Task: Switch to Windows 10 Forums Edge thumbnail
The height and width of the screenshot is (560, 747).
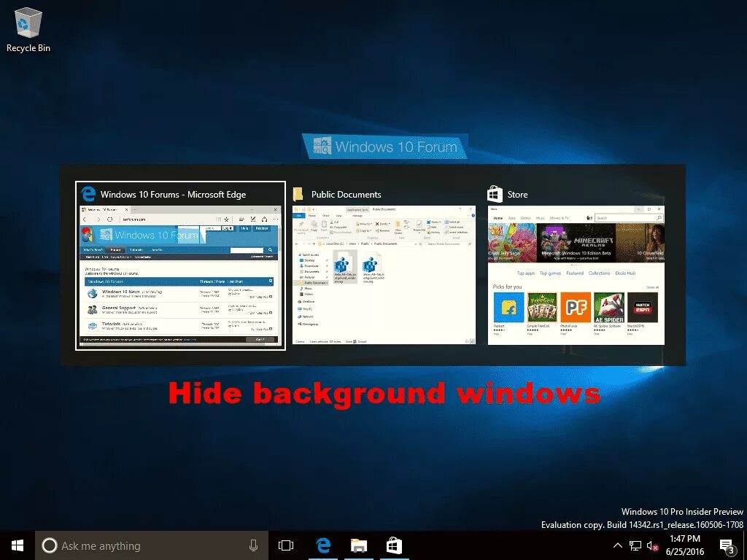Action: [181, 265]
